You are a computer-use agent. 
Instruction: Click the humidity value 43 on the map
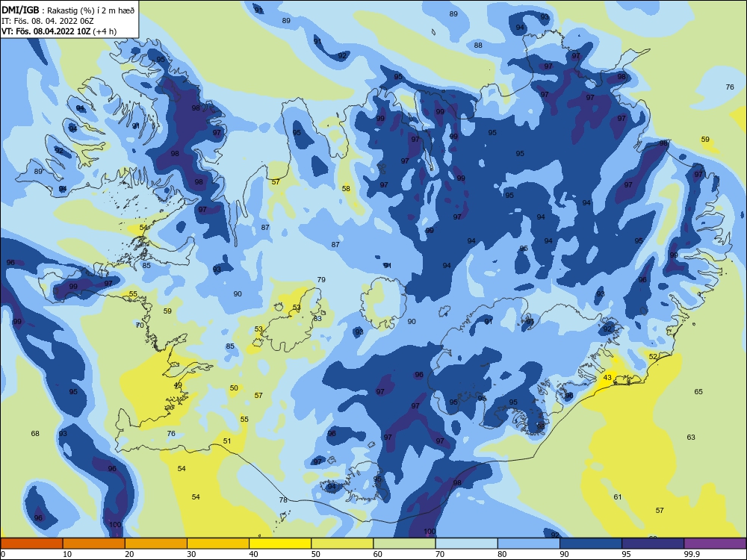click(x=607, y=378)
